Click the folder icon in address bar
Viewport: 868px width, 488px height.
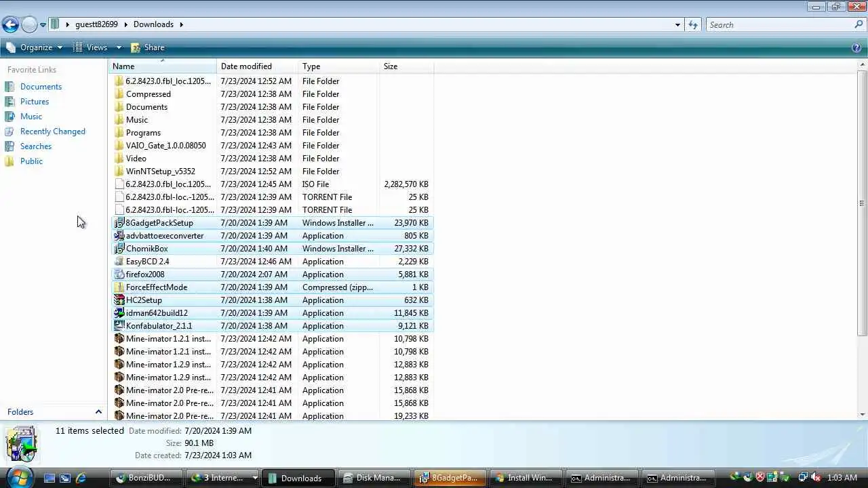[x=56, y=24]
